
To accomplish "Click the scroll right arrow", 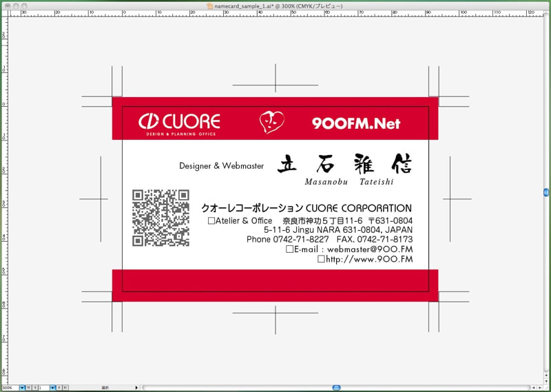I will 540,387.
